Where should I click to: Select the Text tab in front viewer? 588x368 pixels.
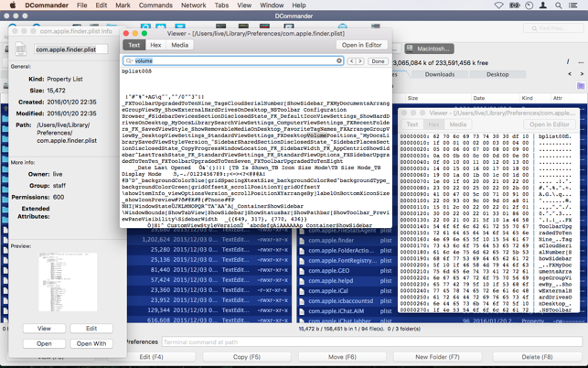click(134, 45)
